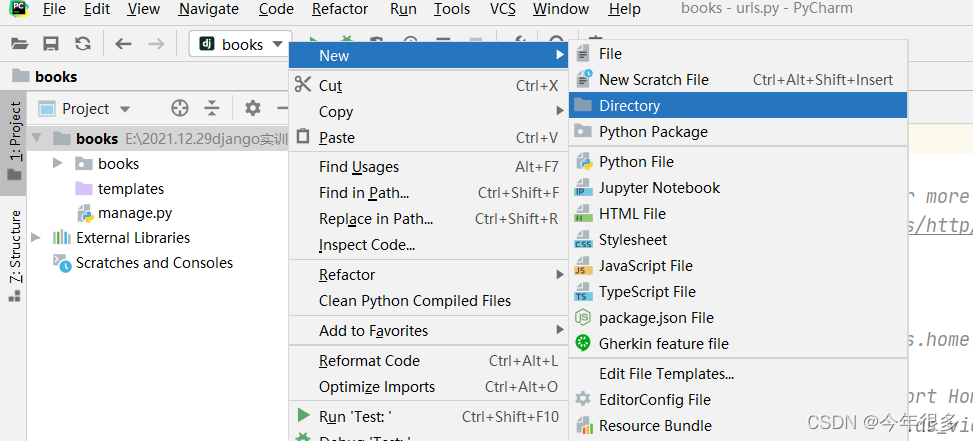Choose Copy in the context menu

point(429,112)
